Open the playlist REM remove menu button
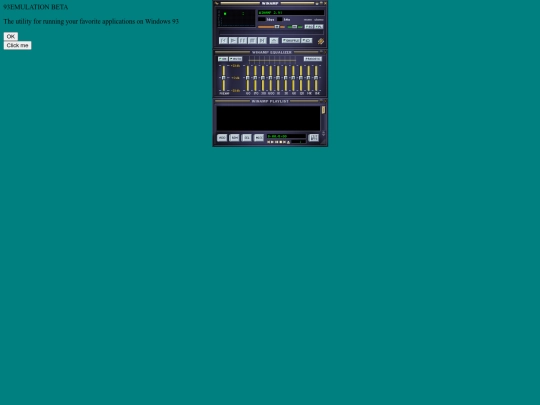The height and width of the screenshot is (405, 540). [234, 138]
